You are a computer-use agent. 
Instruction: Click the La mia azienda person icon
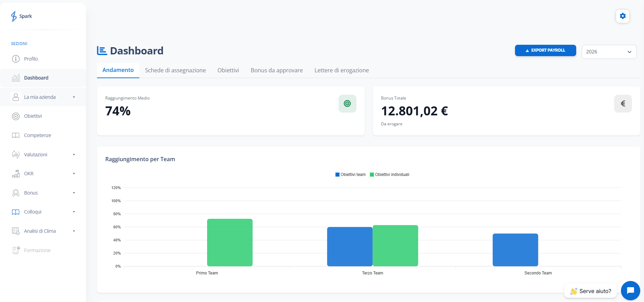pos(16,97)
